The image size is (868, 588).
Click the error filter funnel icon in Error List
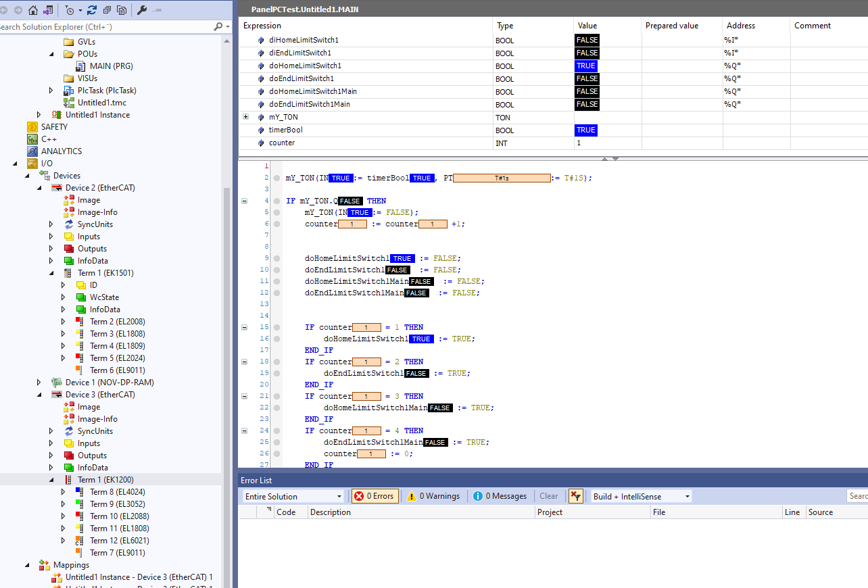pyautogui.click(x=576, y=495)
